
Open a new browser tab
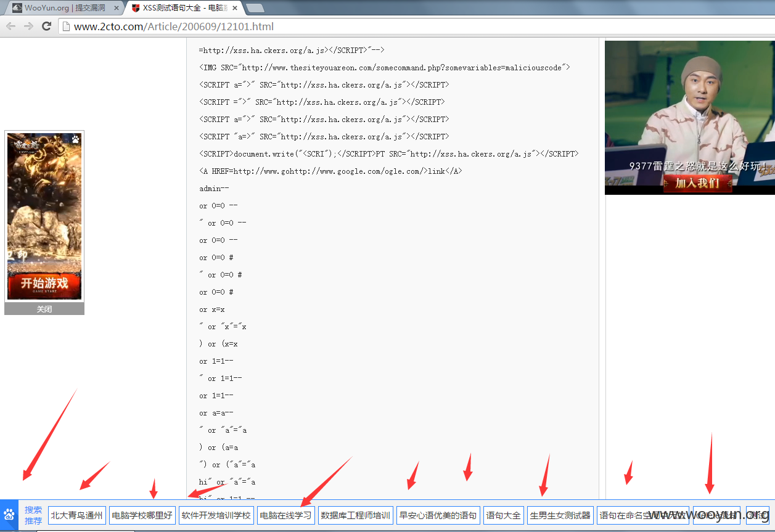click(x=255, y=8)
